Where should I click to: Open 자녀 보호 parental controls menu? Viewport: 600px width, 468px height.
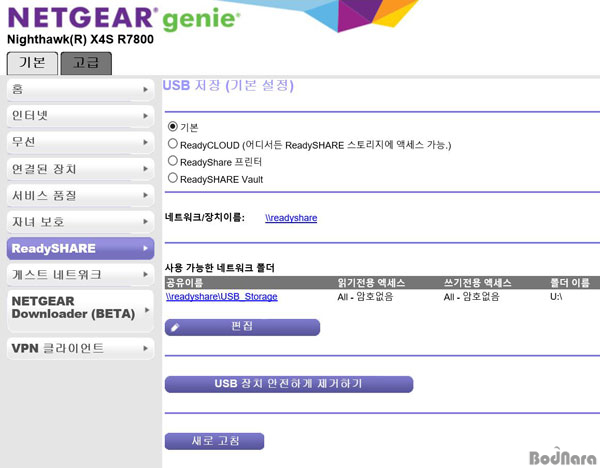coord(80,222)
